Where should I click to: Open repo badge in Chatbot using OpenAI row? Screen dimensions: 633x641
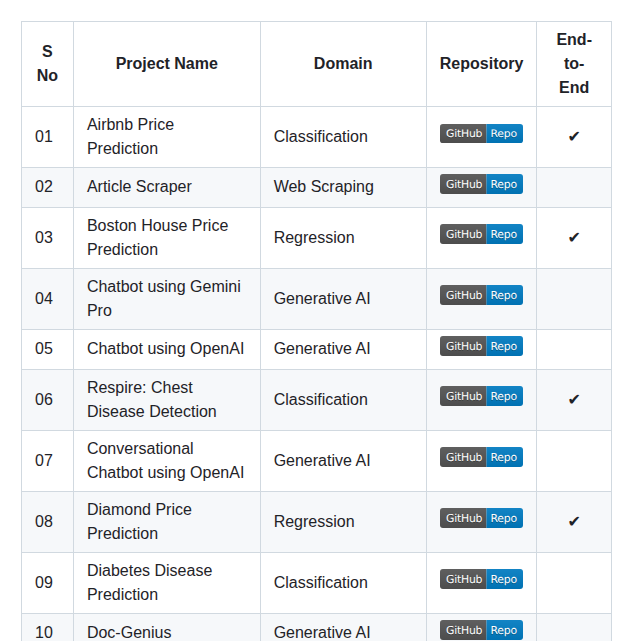(481, 346)
